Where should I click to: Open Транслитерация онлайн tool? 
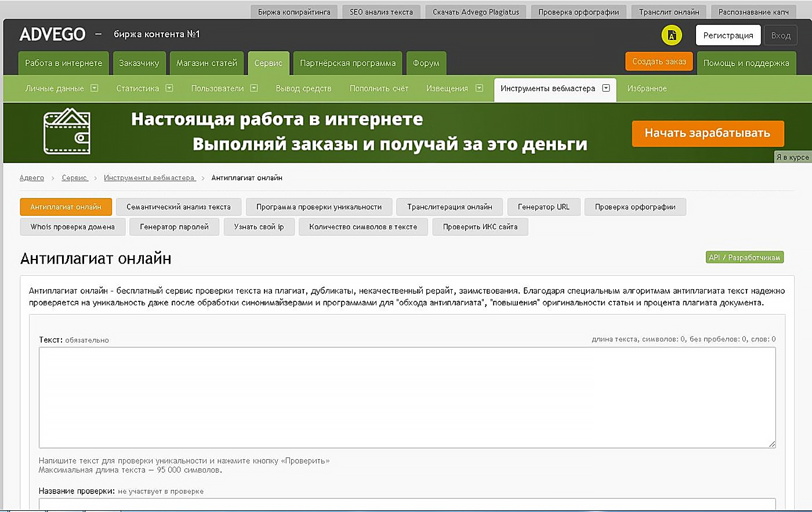coord(449,207)
